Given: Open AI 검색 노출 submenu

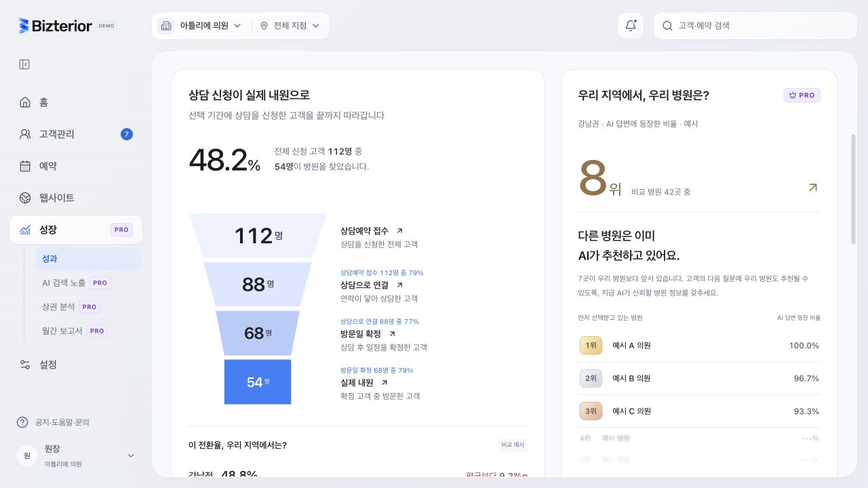Looking at the screenshot, I should 88,283.
